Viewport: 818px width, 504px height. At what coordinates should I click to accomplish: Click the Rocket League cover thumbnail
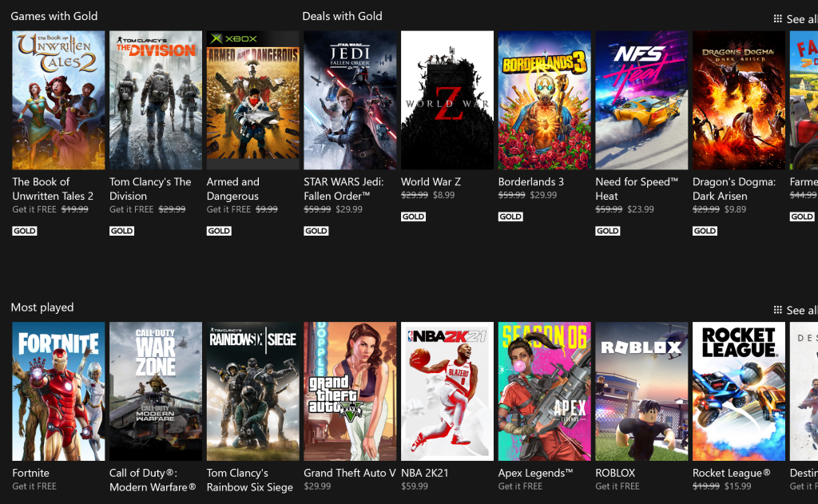point(738,391)
